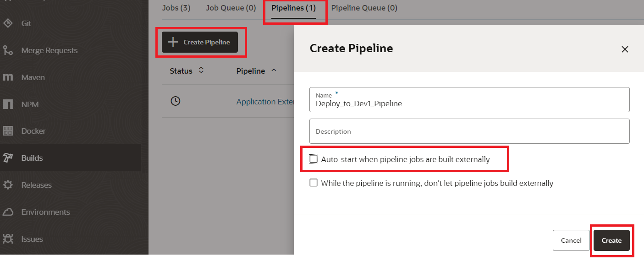
Task: Click Cancel in Create Pipeline dialog
Action: (571, 240)
